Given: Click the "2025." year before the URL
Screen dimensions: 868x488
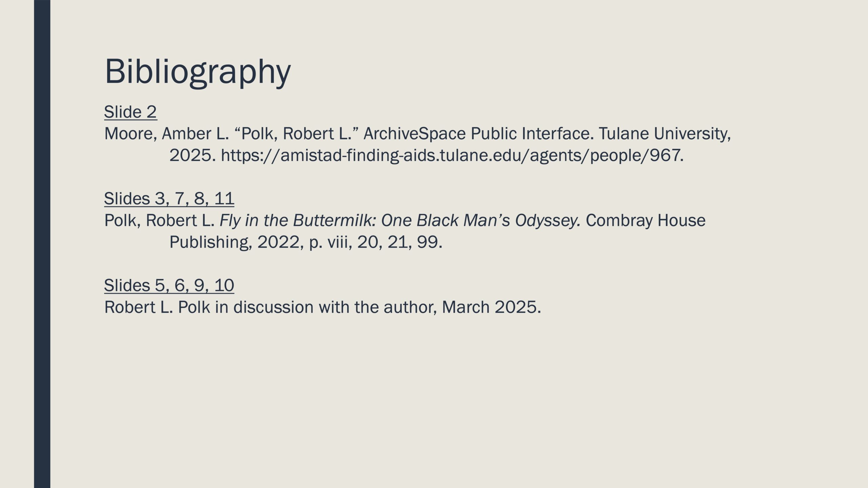Looking at the screenshot, I should point(193,156).
